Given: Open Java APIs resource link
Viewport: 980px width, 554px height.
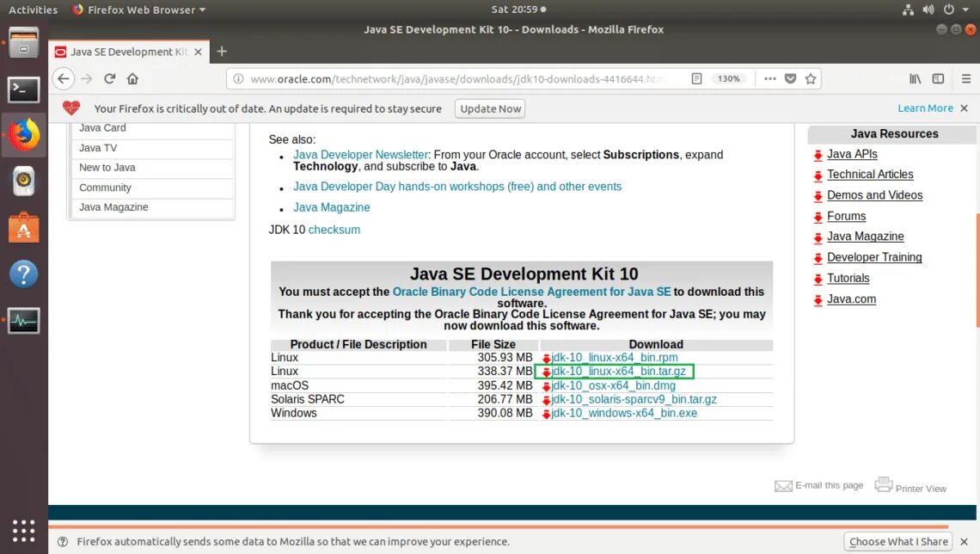Looking at the screenshot, I should [852, 154].
